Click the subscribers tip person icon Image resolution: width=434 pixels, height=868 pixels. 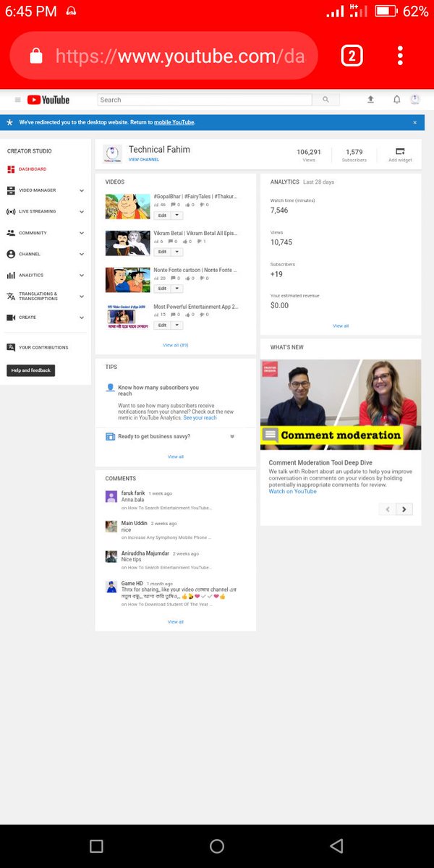110,388
